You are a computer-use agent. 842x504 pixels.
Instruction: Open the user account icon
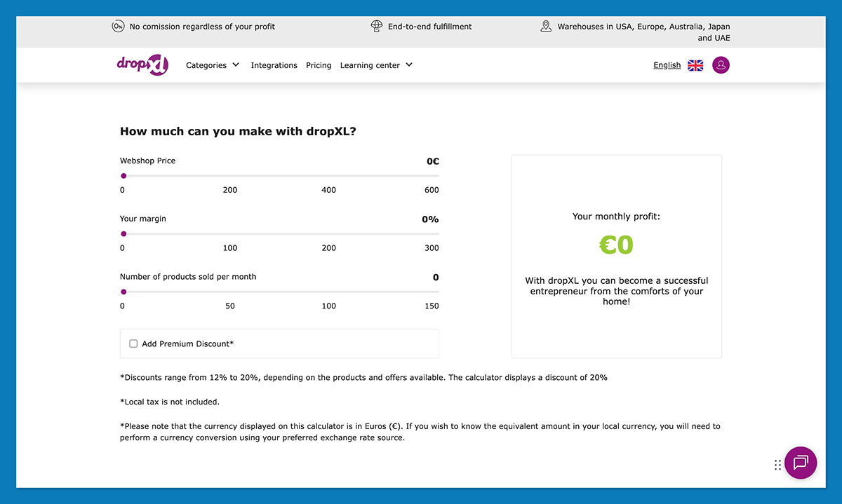[x=721, y=65]
